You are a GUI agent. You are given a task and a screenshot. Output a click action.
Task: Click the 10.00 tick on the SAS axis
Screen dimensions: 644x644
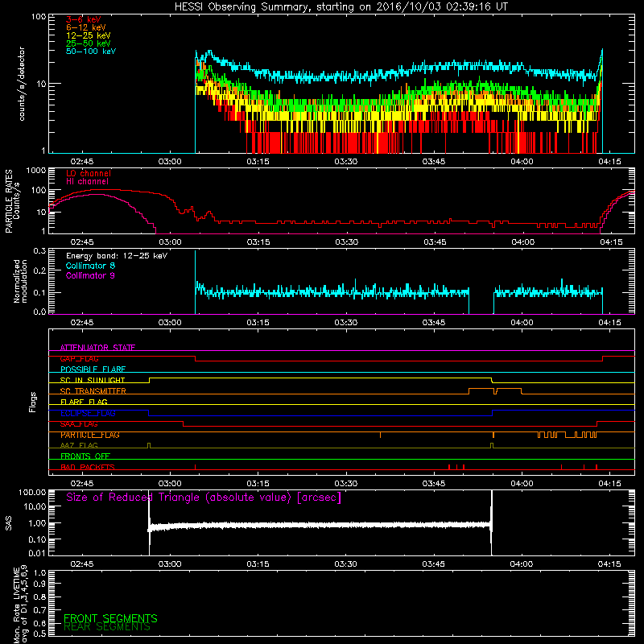[x=35, y=506]
